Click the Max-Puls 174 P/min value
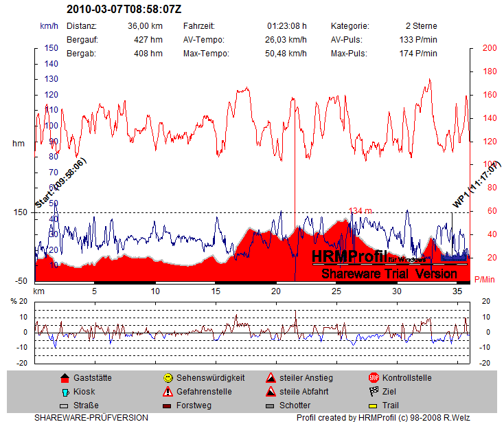Screen dimensions: 504x422 click(x=417, y=54)
